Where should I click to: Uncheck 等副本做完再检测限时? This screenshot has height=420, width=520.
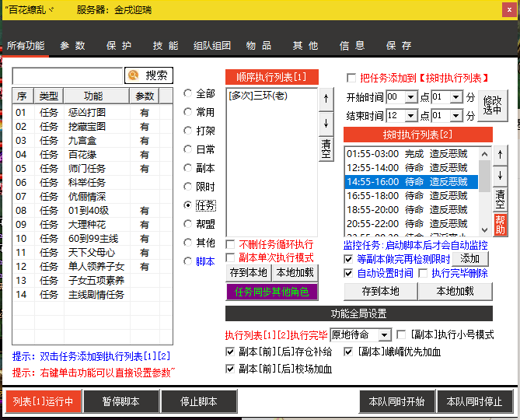point(348,259)
